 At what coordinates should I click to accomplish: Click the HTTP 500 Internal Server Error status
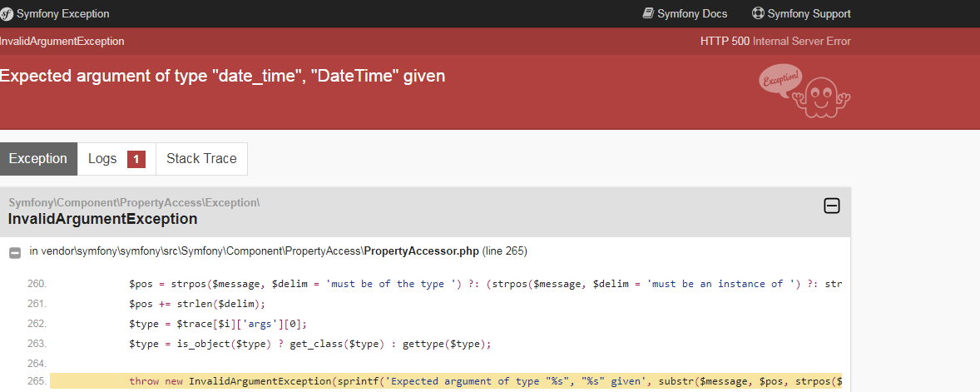click(775, 42)
